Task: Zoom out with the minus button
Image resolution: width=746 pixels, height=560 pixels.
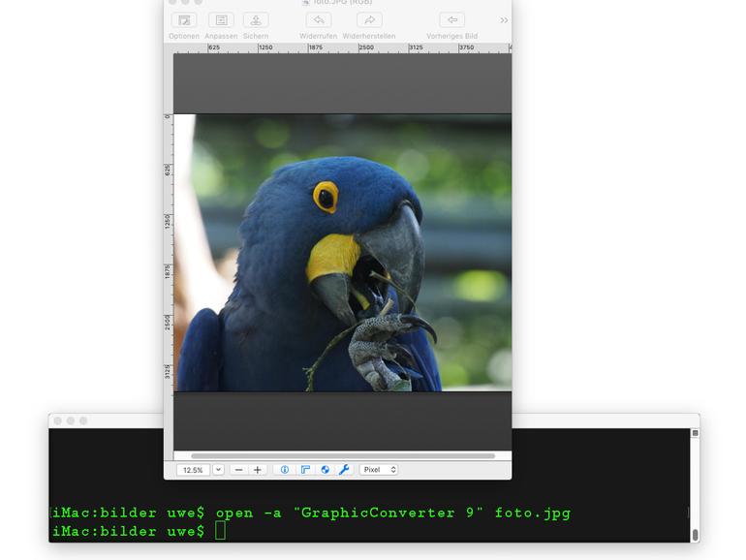Action: pyautogui.click(x=239, y=470)
